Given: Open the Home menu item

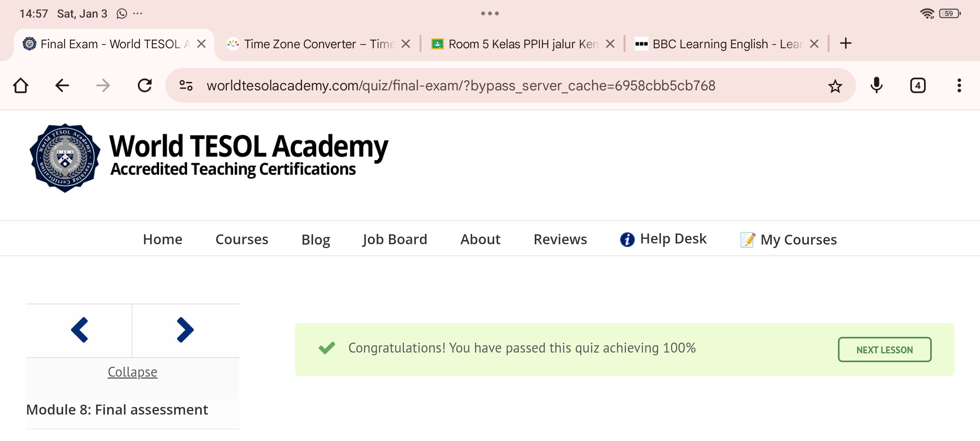Looking at the screenshot, I should [163, 239].
